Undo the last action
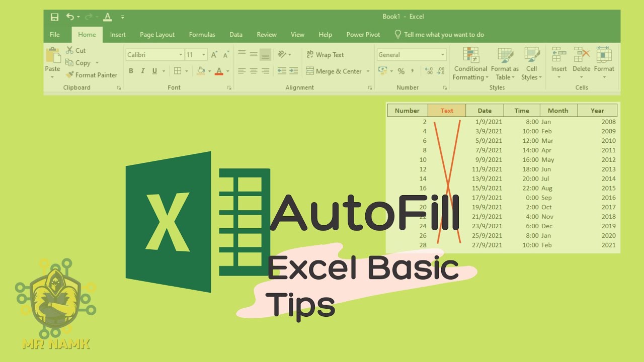Image resolution: width=644 pixels, height=362 pixels. (70, 17)
